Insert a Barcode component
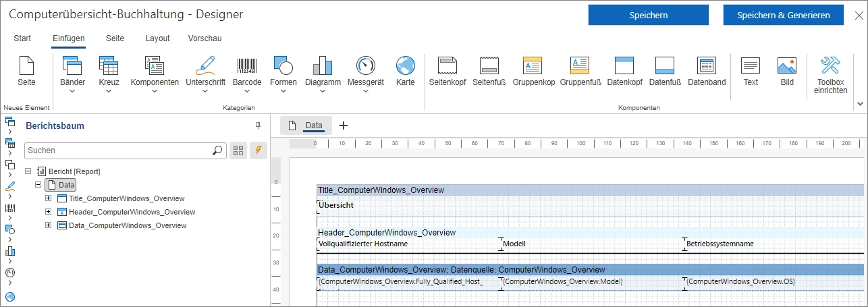868x307 pixels. click(x=247, y=72)
